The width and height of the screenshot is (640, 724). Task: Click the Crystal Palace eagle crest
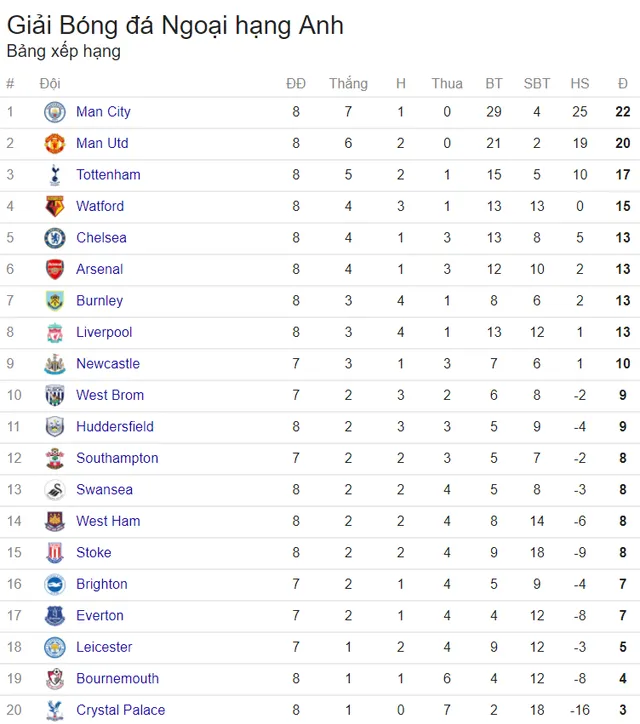tap(55, 711)
